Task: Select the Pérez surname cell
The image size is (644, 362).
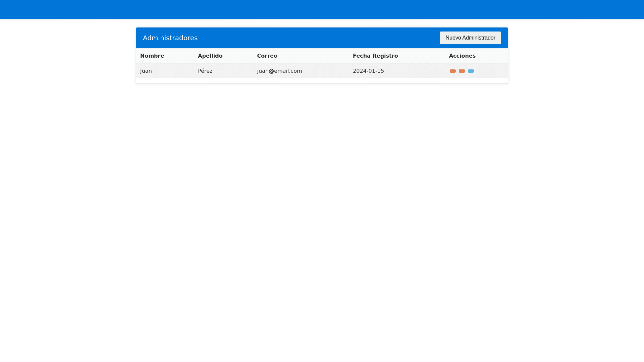Action: tap(205, 71)
